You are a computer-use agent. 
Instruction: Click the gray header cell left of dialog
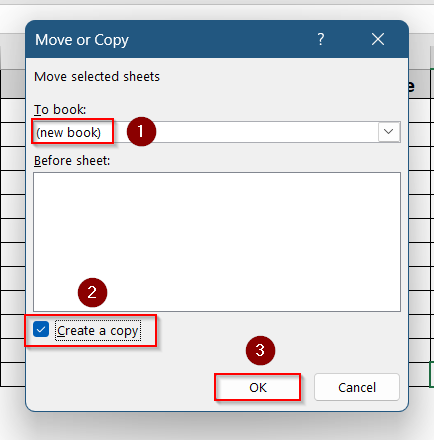click(13, 83)
